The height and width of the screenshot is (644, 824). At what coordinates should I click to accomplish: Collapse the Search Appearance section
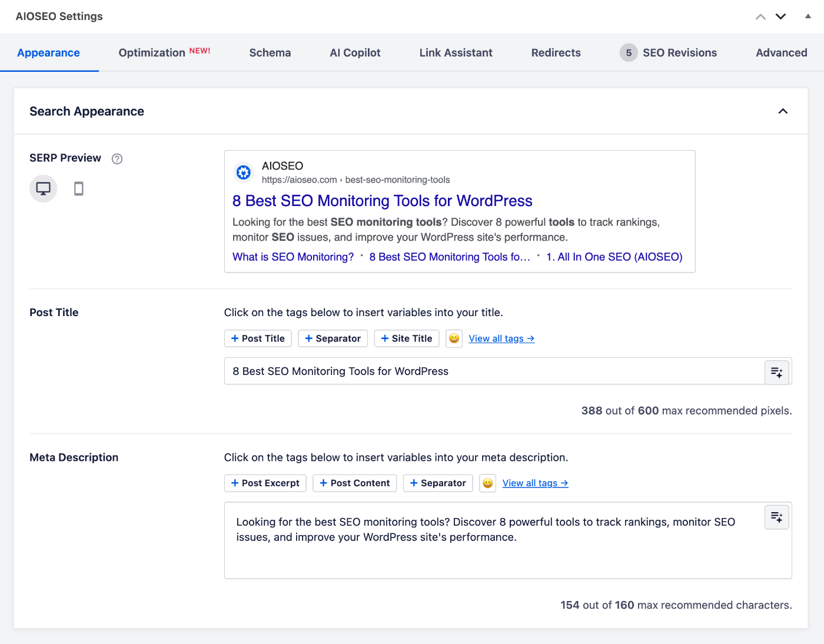click(783, 111)
